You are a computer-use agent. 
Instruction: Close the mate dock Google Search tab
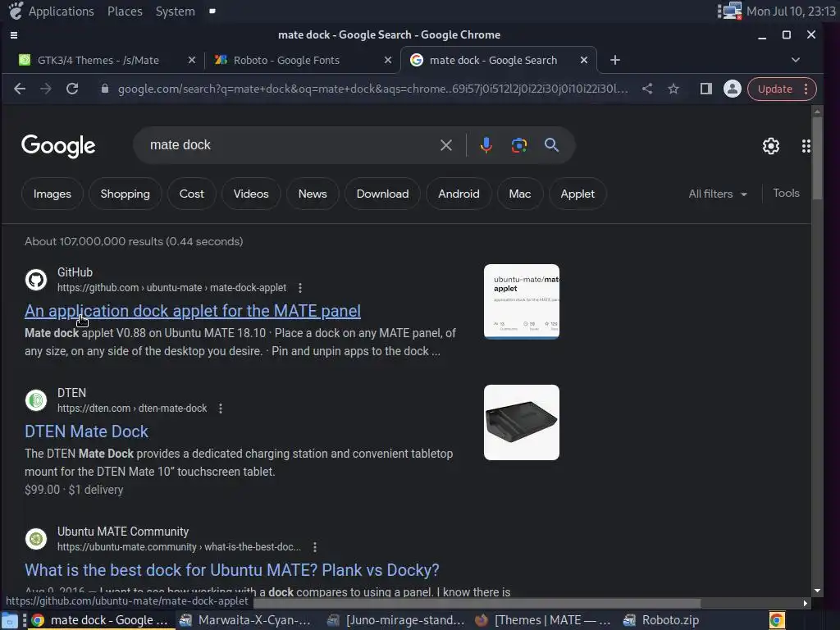584,60
